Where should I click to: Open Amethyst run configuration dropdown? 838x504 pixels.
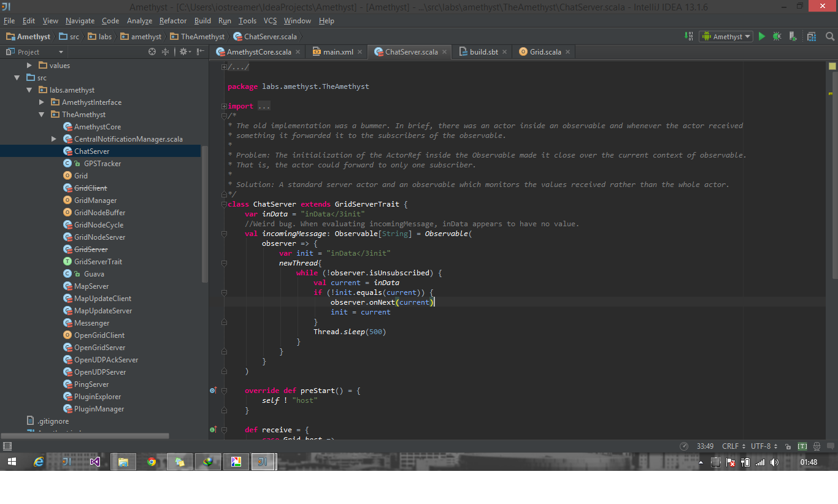point(727,37)
